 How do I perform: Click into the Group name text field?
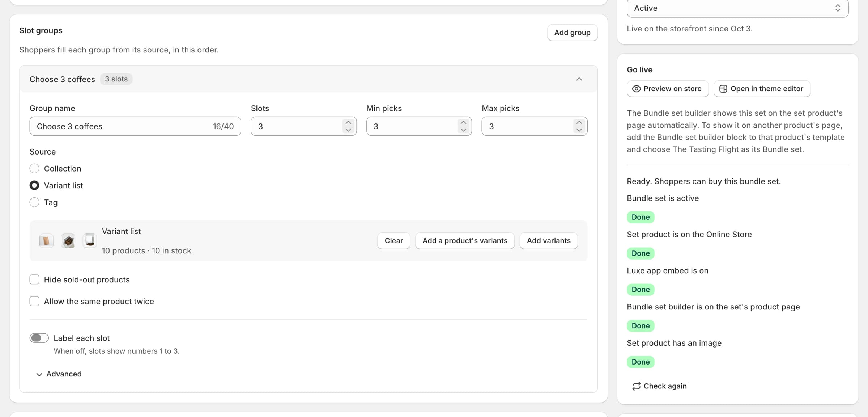coord(135,126)
